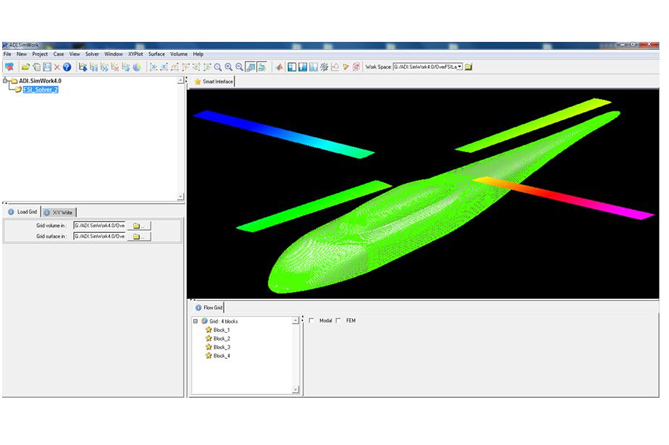
Task: Click the zoom in magnifier icon
Action: point(229,67)
